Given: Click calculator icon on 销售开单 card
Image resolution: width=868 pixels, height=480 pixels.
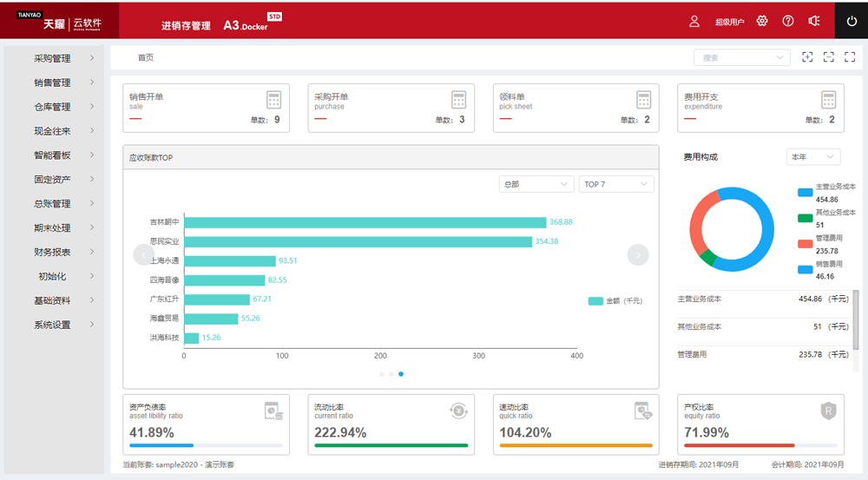Looking at the screenshot, I should click(273, 100).
